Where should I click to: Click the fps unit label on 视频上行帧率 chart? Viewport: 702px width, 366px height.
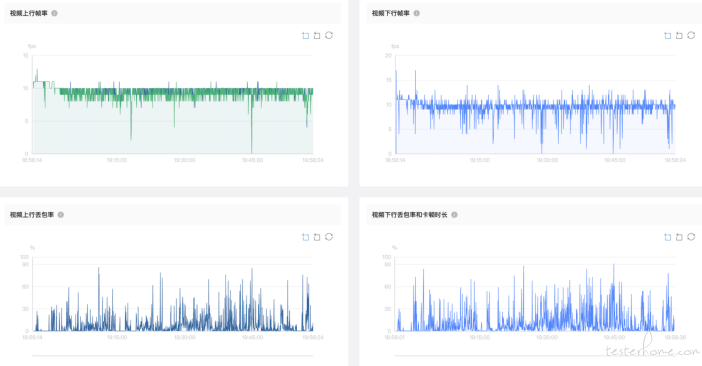point(32,47)
